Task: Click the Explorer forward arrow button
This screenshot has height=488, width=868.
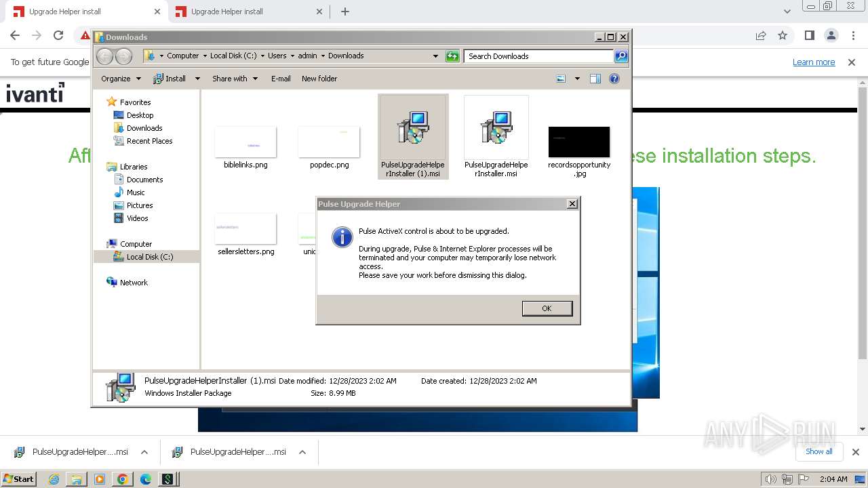Action: 123,56
